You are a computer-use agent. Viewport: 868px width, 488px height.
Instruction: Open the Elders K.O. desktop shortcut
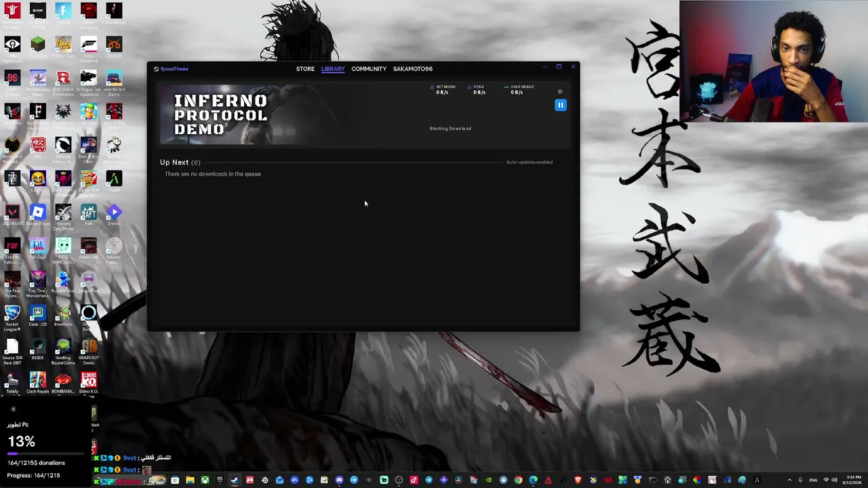click(88, 384)
